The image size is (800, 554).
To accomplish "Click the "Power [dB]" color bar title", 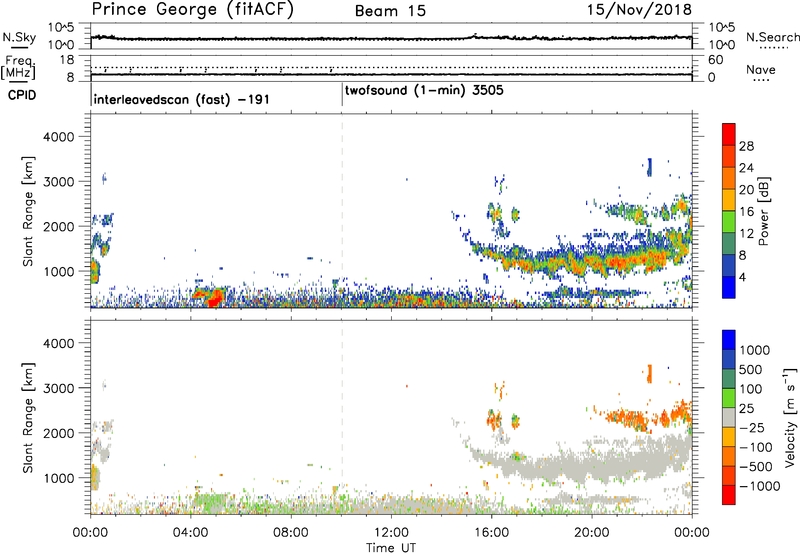I will 763,212.
